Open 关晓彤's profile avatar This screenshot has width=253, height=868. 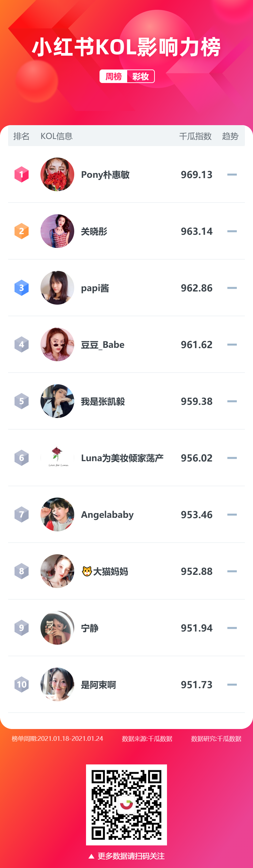(57, 231)
